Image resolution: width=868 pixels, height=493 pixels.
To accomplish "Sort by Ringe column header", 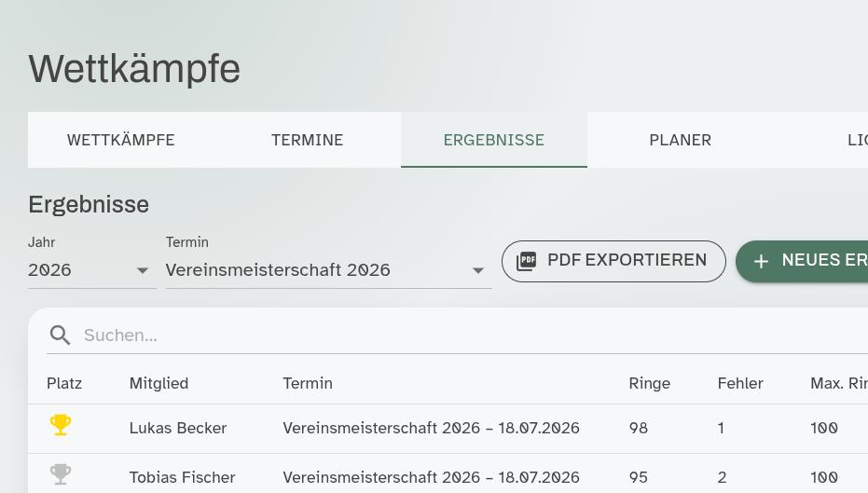I will 649,383.
